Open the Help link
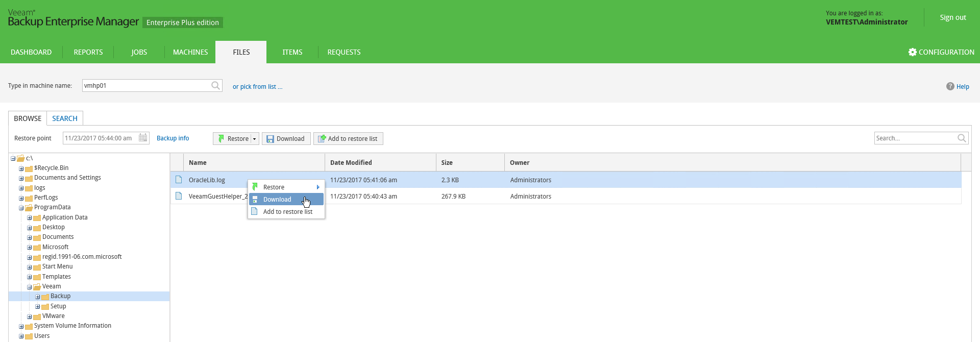Screen dimensions: 980x342 [963, 87]
